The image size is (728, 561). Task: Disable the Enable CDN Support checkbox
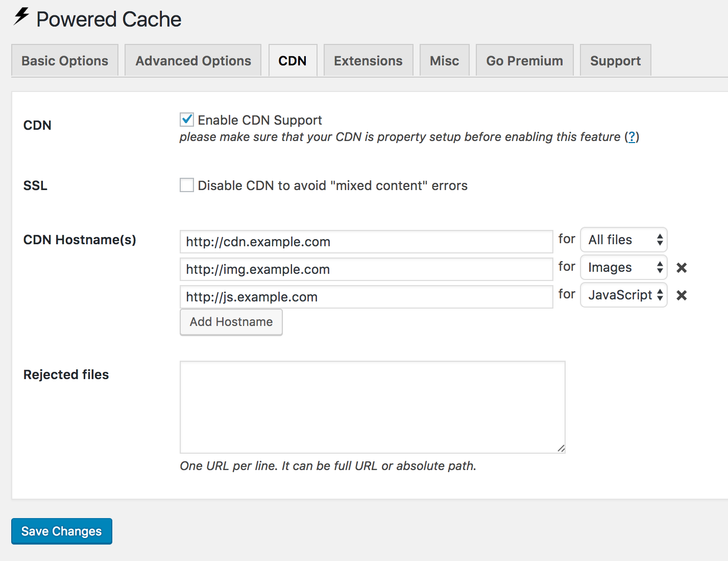(x=186, y=120)
